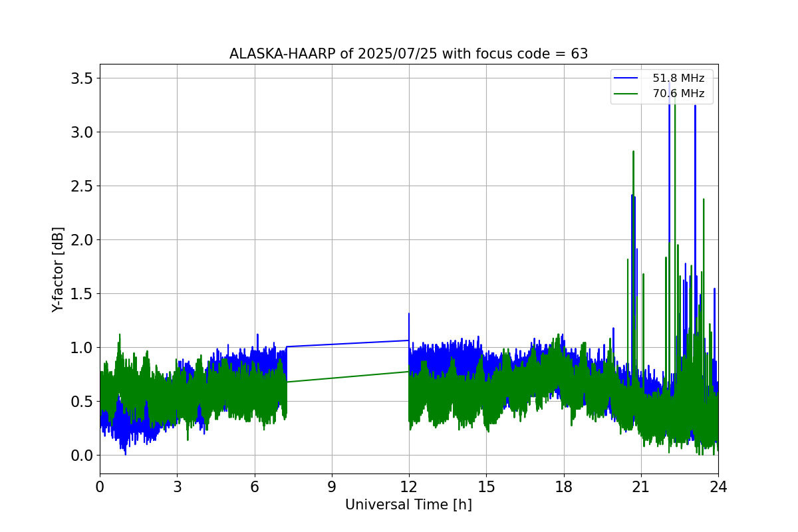Click the y-axis tick label 3.5
The height and width of the screenshot is (532, 798).
point(81,78)
